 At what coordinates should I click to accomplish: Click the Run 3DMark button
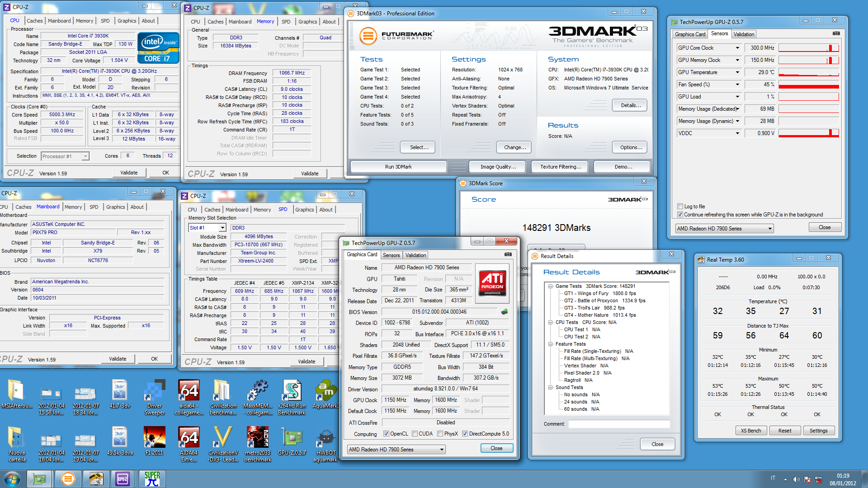click(x=398, y=167)
